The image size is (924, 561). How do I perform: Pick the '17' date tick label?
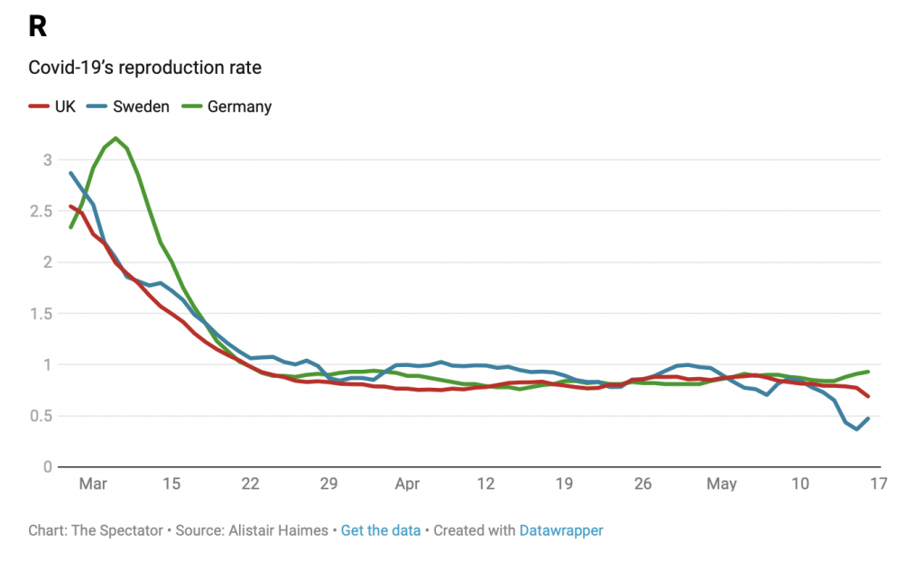click(878, 484)
